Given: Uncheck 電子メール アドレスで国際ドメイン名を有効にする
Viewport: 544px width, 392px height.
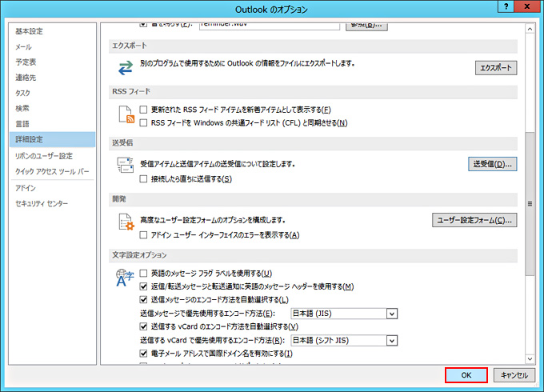Looking at the screenshot, I should coord(144,353).
